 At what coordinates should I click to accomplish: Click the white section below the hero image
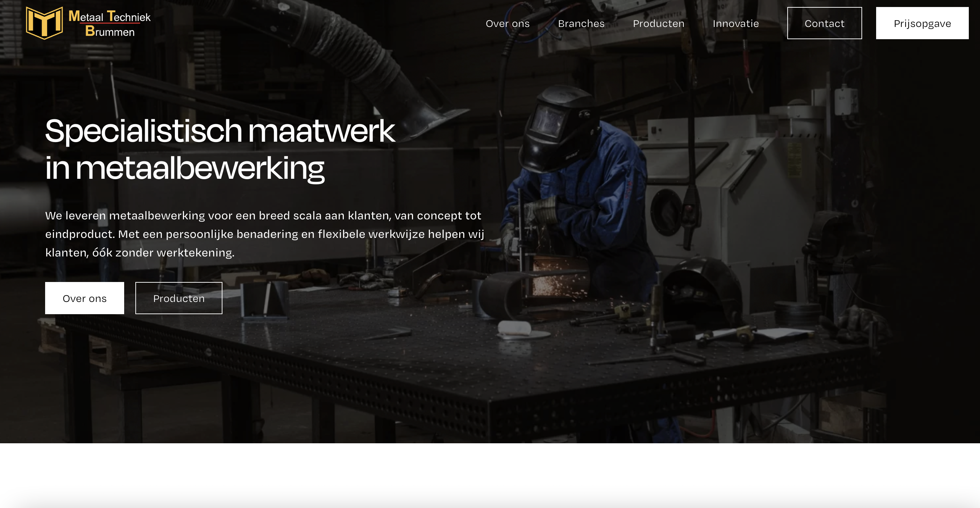click(x=490, y=476)
